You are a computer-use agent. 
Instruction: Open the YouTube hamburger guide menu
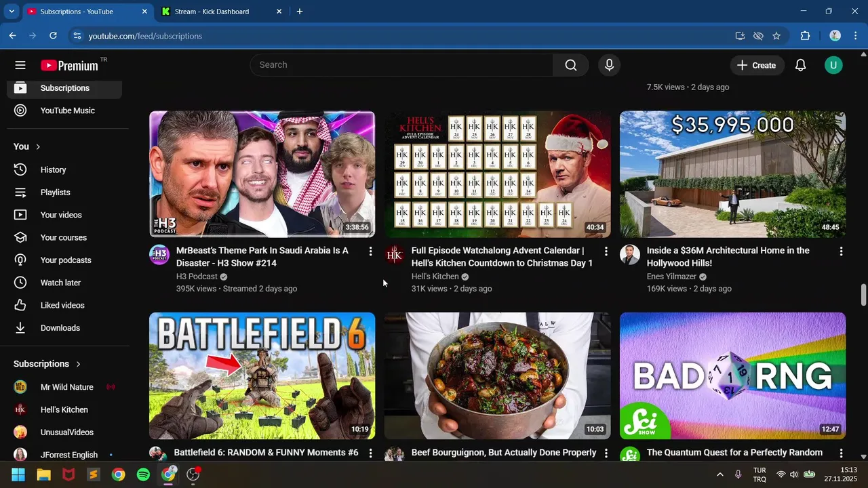pos(20,65)
